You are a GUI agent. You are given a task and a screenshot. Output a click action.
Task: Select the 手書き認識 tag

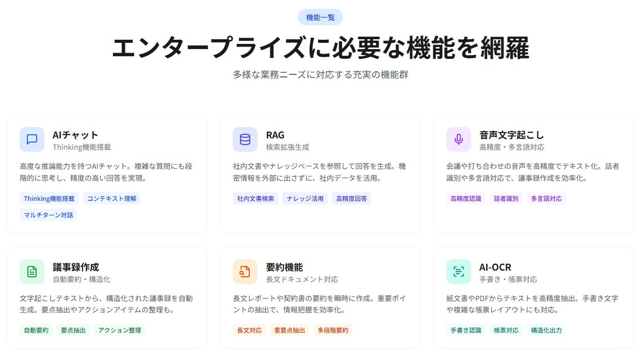[x=465, y=330]
